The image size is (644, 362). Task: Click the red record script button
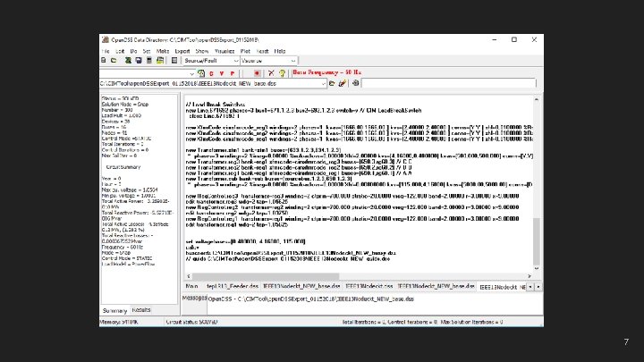tap(257, 73)
